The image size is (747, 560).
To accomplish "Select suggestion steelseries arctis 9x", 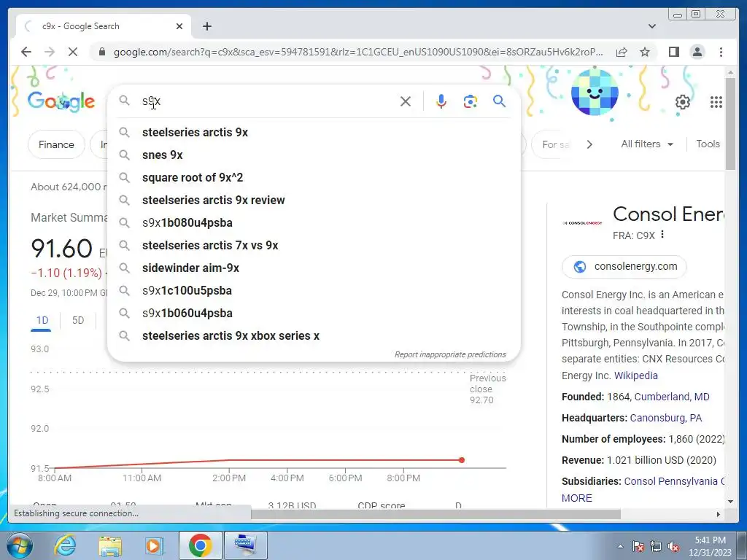I will [314, 133].
